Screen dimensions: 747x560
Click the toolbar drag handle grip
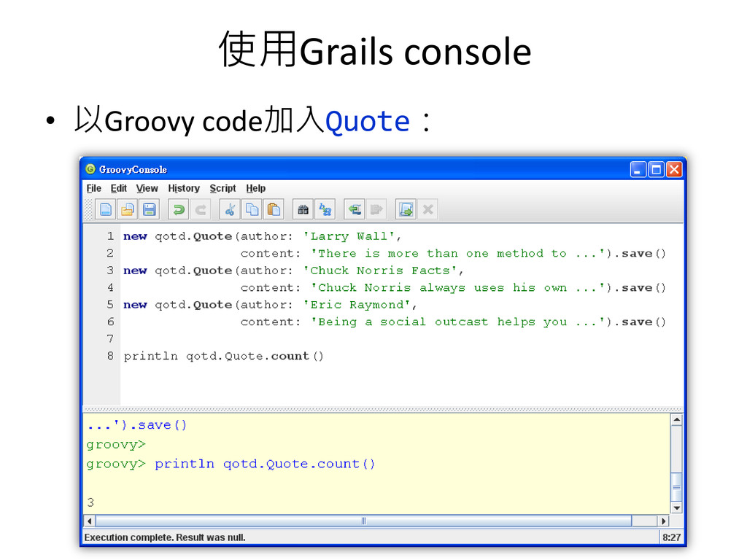click(88, 209)
